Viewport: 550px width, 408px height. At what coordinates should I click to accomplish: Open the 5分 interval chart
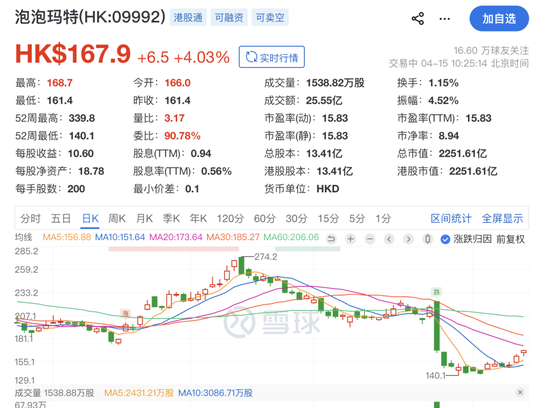(357, 219)
